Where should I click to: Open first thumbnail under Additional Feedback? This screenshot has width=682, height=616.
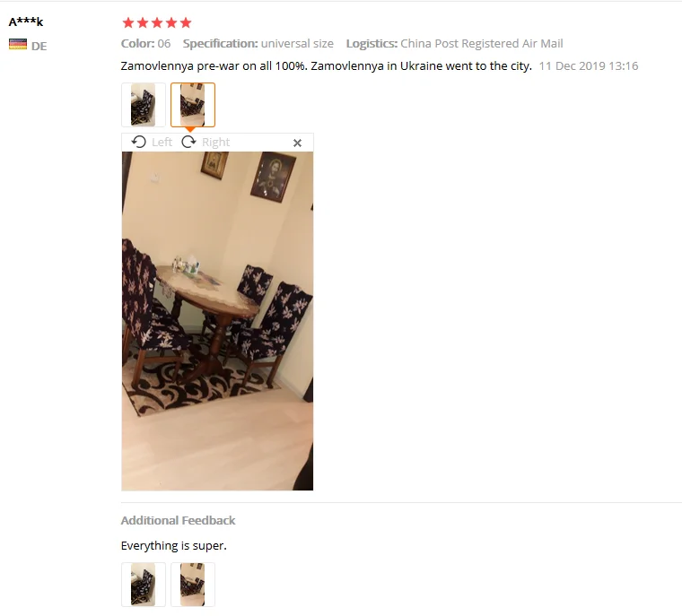(144, 585)
